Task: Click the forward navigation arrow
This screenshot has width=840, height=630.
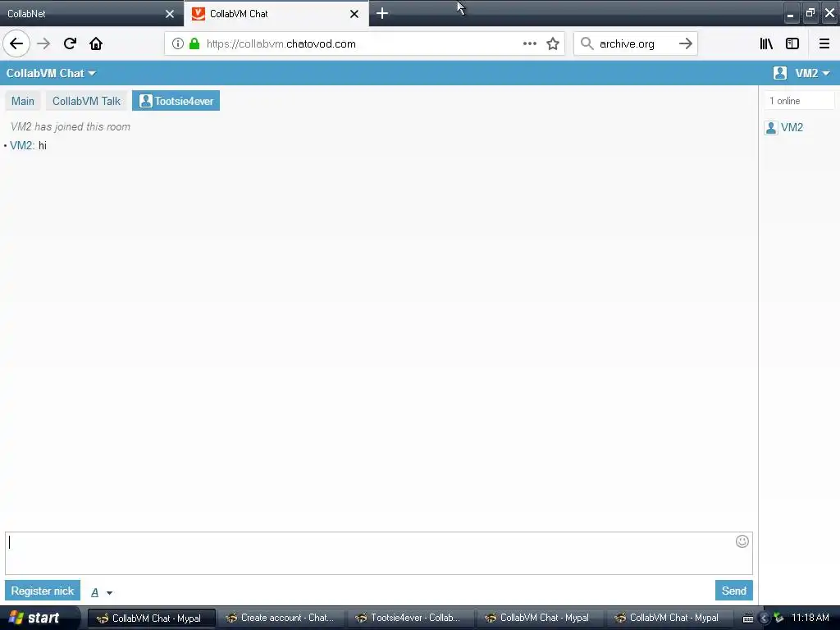Action: click(x=43, y=44)
